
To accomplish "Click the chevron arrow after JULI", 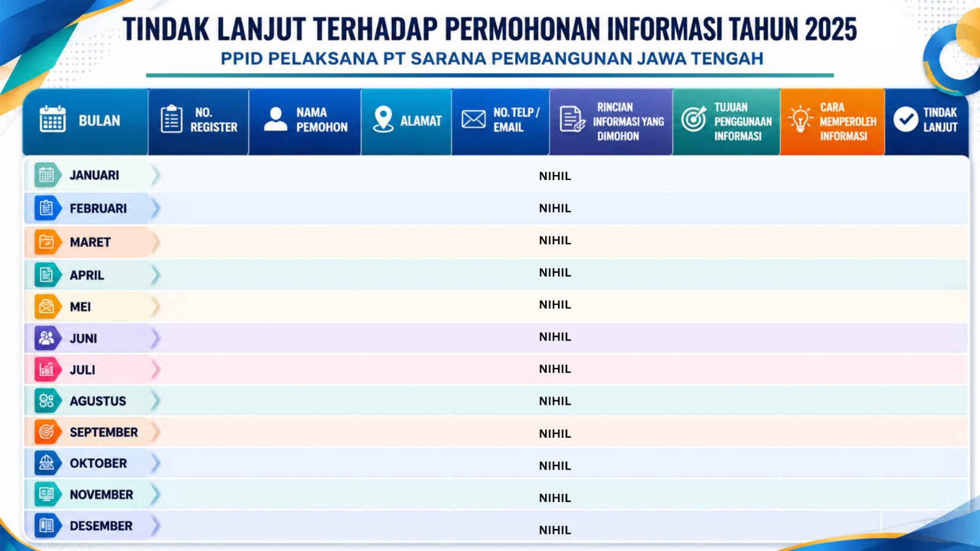I will (156, 369).
